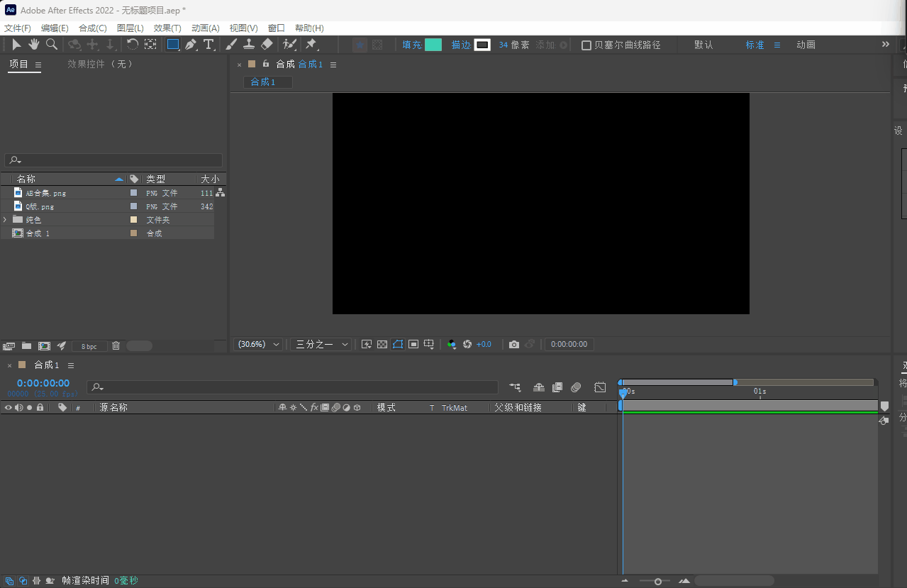Switch to the 效果控件 panel tab
The height and width of the screenshot is (588, 907).
tap(100, 64)
